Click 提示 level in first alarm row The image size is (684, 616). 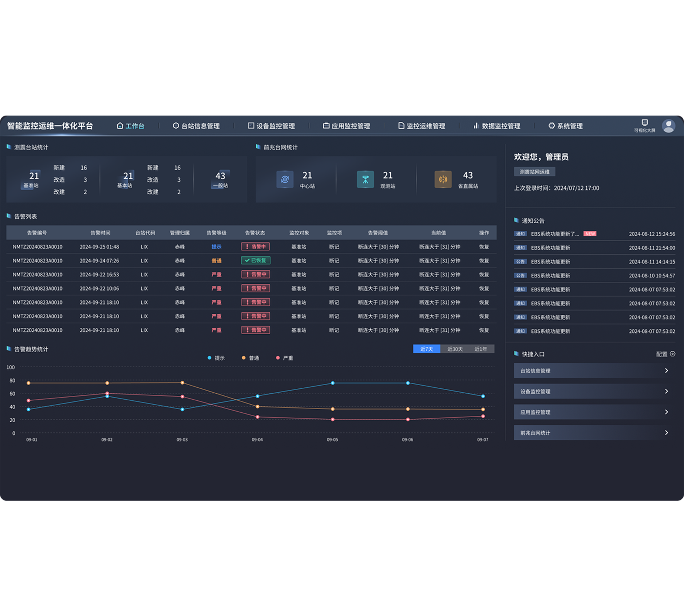216,247
